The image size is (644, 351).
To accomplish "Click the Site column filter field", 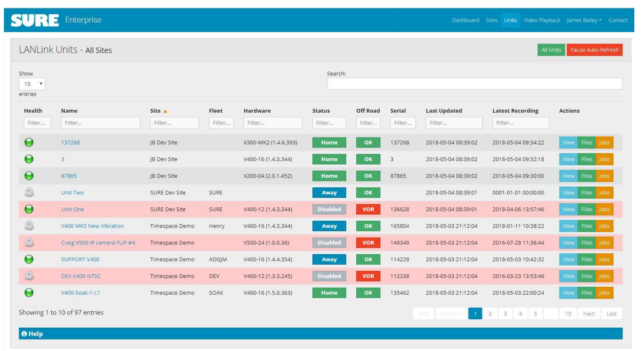I will coord(175,123).
